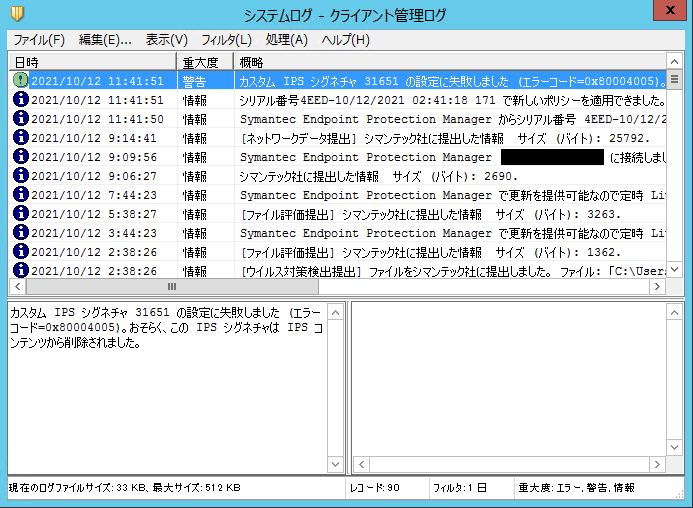Click the info icon on the 7:44:23 row
This screenshot has width=693, height=508.
coord(20,195)
